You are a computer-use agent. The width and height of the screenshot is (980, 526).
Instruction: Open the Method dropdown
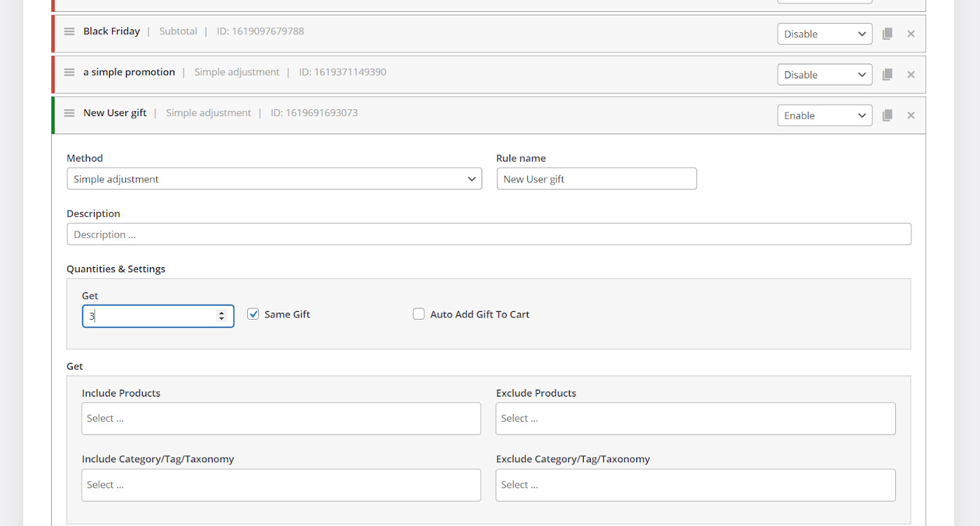tap(274, 179)
